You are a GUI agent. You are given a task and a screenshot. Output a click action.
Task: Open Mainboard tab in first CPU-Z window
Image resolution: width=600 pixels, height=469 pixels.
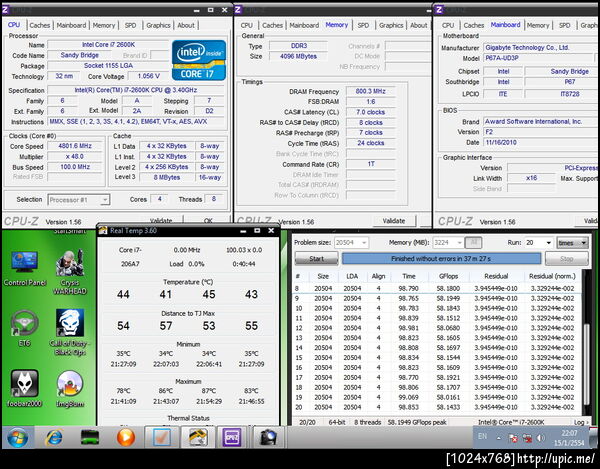[x=71, y=25]
